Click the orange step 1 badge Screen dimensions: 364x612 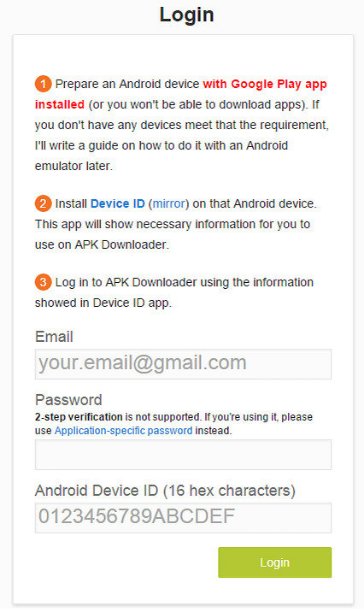coord(43,84)
